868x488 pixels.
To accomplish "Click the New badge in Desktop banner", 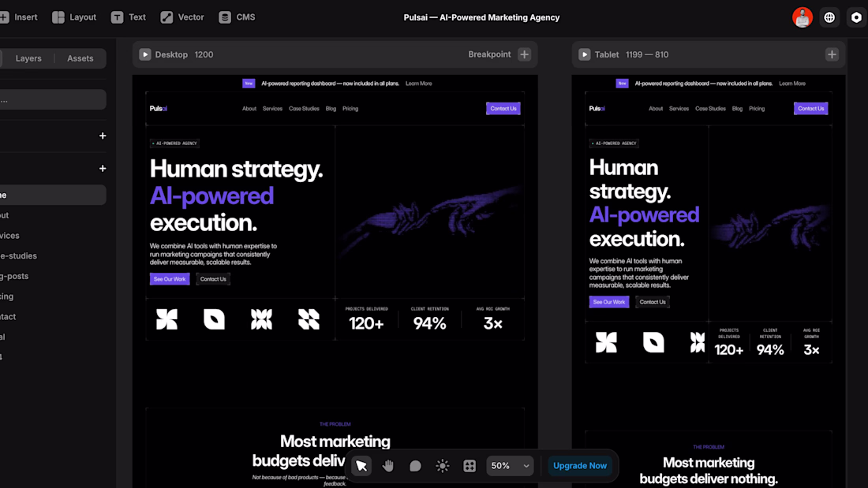I will [x=249, y=84].
